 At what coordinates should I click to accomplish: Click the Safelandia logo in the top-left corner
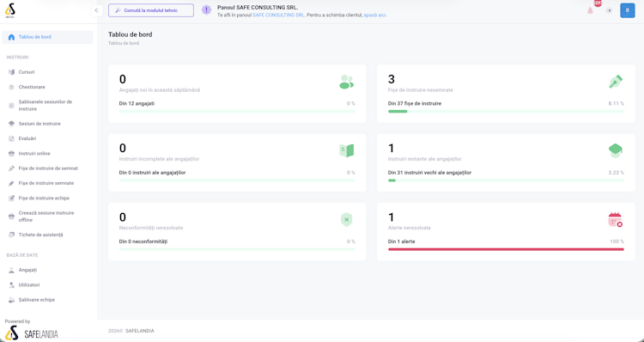click(x=10, y=10)
